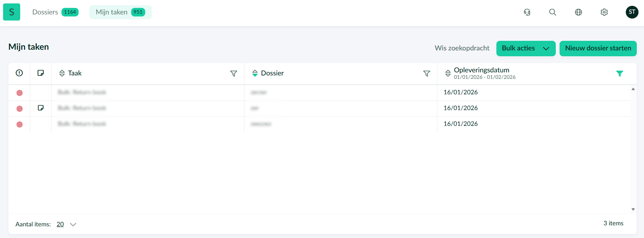Open language selector globe icon

pos(578,12)
